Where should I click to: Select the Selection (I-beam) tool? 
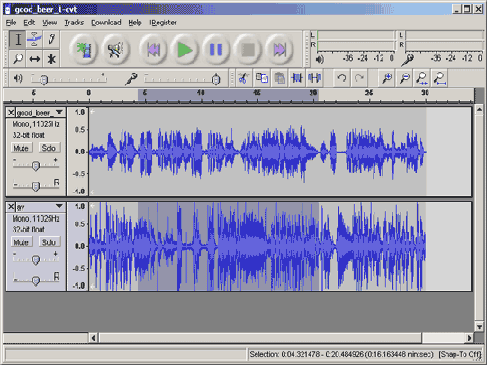18,39
